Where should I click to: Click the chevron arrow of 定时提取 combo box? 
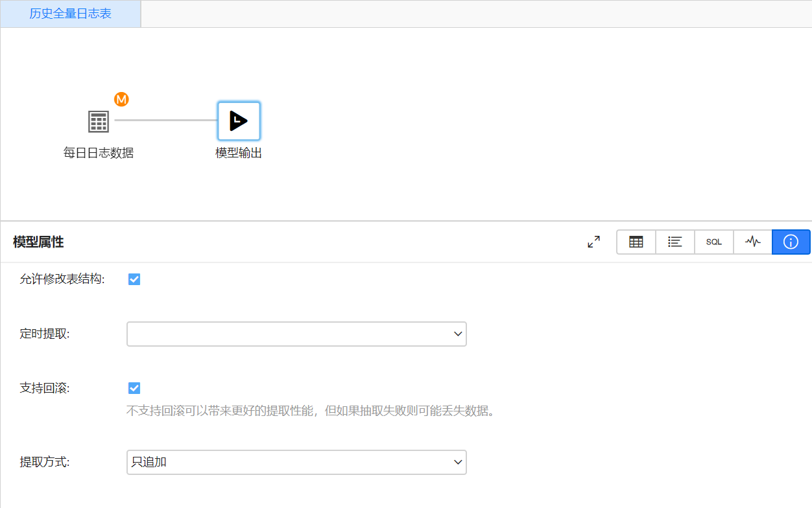458,334
